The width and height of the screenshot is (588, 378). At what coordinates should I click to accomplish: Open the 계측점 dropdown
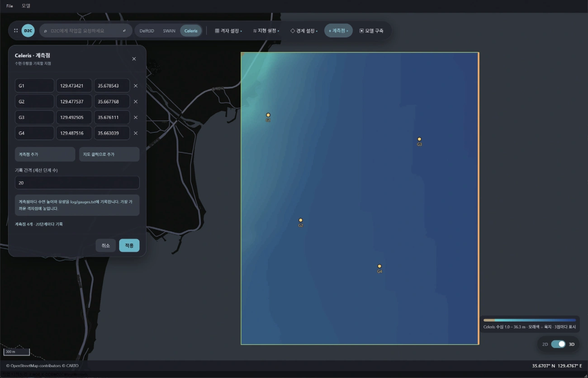coord(338,31)
